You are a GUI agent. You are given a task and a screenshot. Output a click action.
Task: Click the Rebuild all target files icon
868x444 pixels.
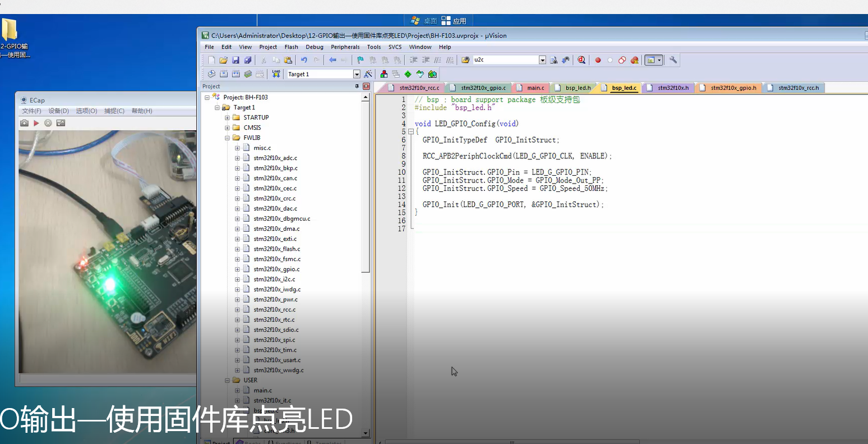(236, 74)
